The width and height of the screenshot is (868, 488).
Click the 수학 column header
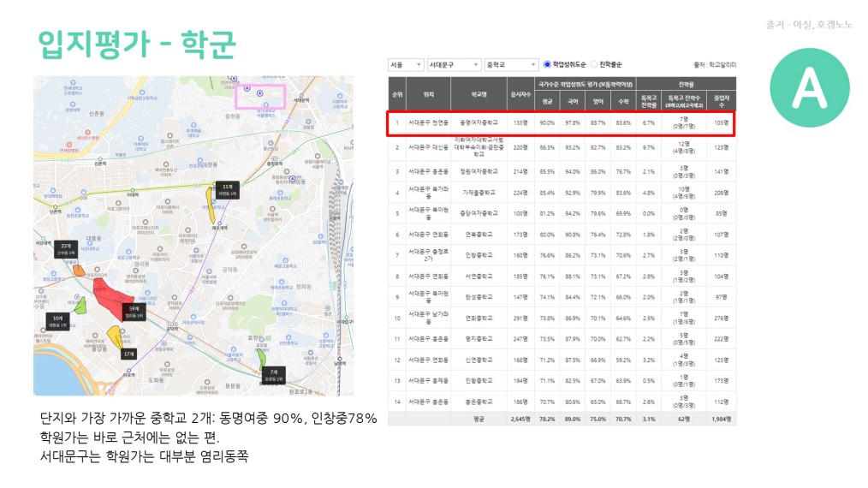(623, 101)
